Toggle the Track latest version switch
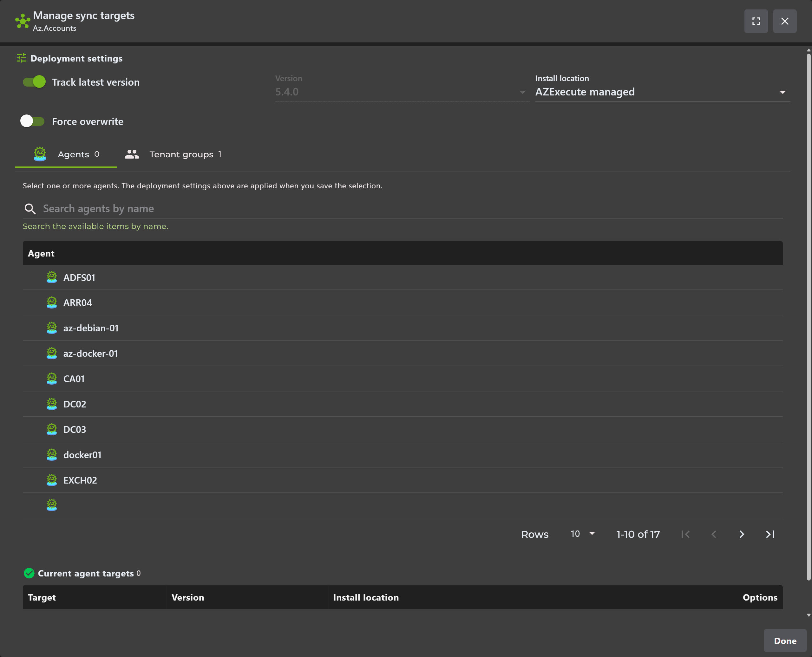 pos(34,82)
